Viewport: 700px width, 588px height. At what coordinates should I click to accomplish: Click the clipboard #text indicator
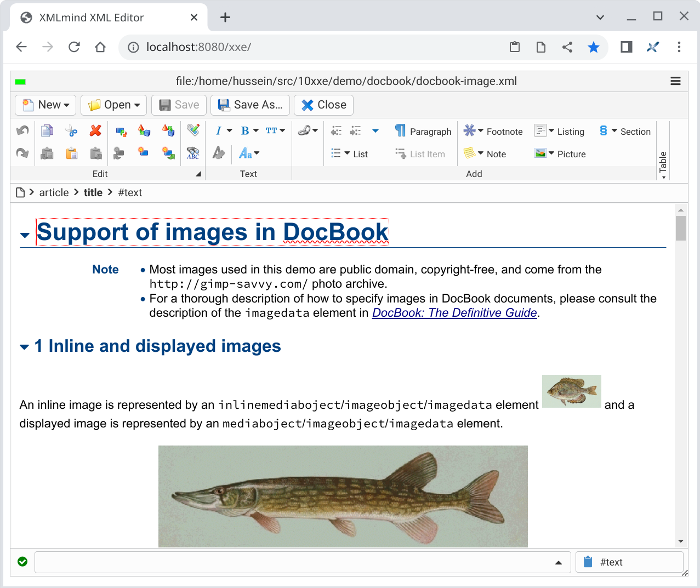(629, 562)
